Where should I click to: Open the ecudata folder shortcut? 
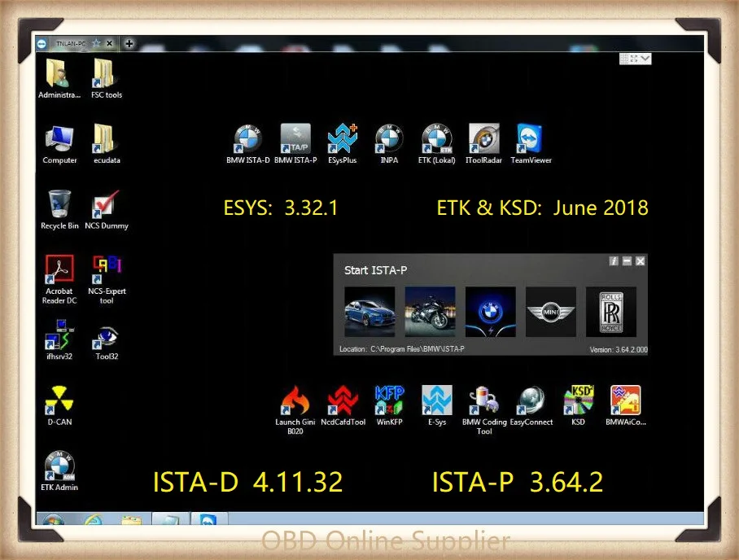pos(107,144)
